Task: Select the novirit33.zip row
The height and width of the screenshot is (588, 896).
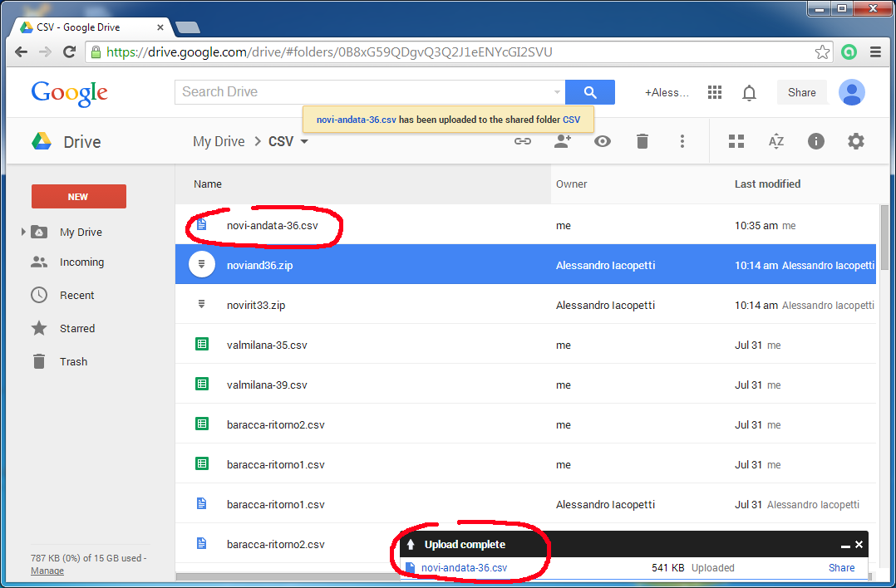Action: coord(525,304)
